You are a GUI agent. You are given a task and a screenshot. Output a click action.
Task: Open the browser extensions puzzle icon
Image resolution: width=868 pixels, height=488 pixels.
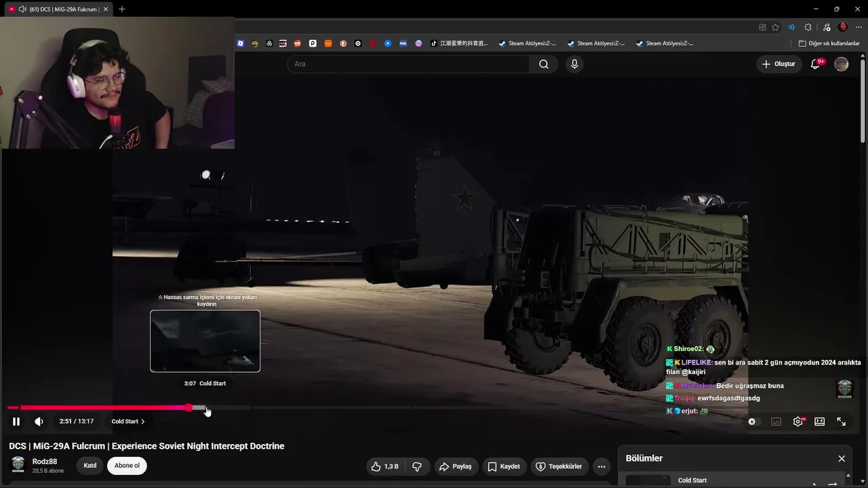[808, 27]
